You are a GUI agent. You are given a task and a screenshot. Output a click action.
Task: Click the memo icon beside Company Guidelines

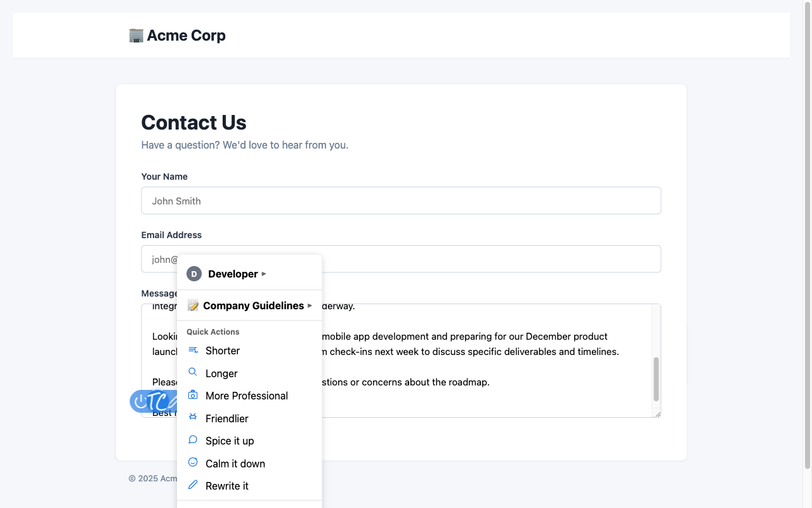[x=192, y=305]
